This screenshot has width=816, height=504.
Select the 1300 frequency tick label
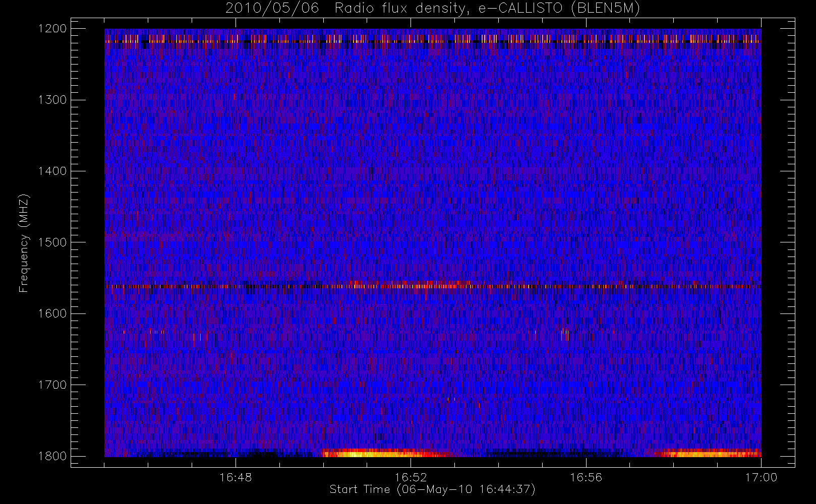pos(52,100)
